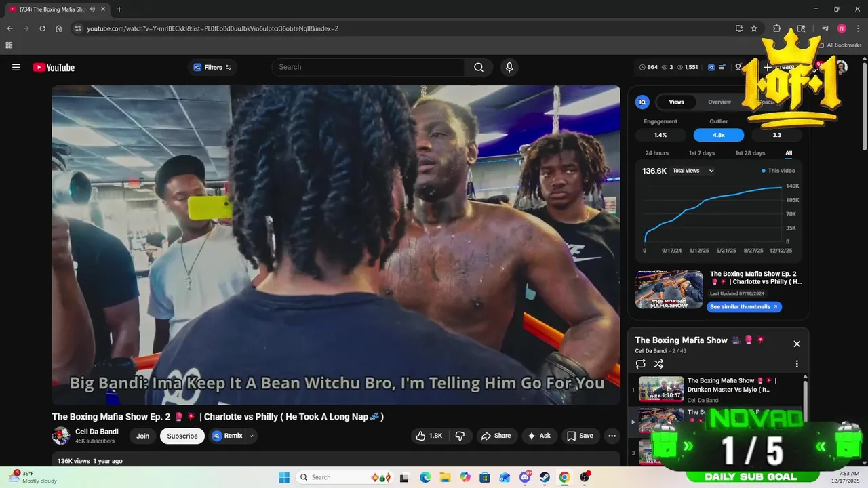Viewport: 868px width, 488px height.
Task: Click the Ask button under the video
Action: pos(539,436)
